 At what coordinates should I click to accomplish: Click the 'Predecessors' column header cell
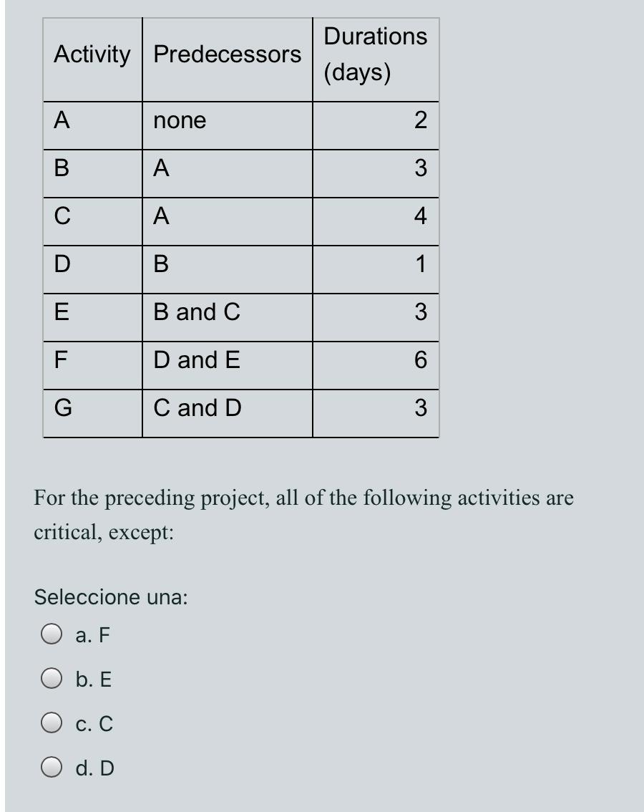click(227, 53)
